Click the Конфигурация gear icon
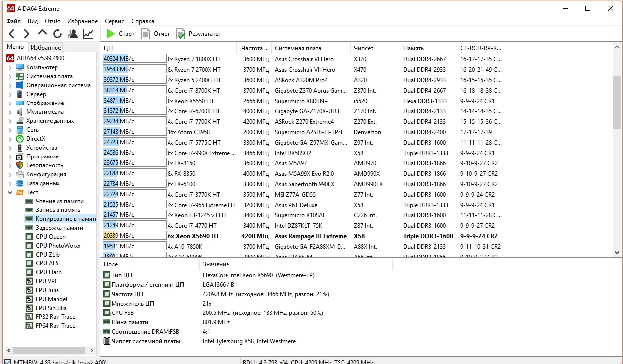Screen dimensions: 623x364 [20, 174]
